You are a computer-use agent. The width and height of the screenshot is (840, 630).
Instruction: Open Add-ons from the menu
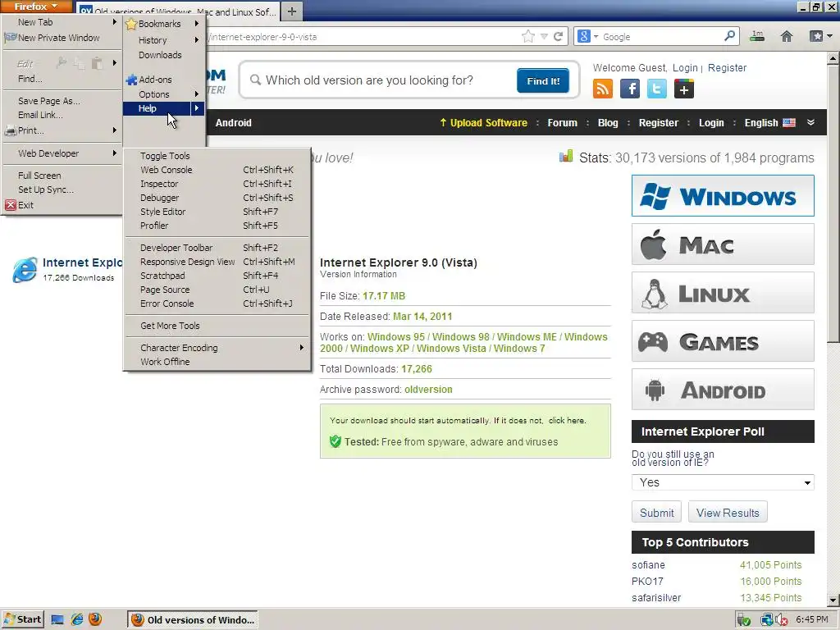point(164,80)
